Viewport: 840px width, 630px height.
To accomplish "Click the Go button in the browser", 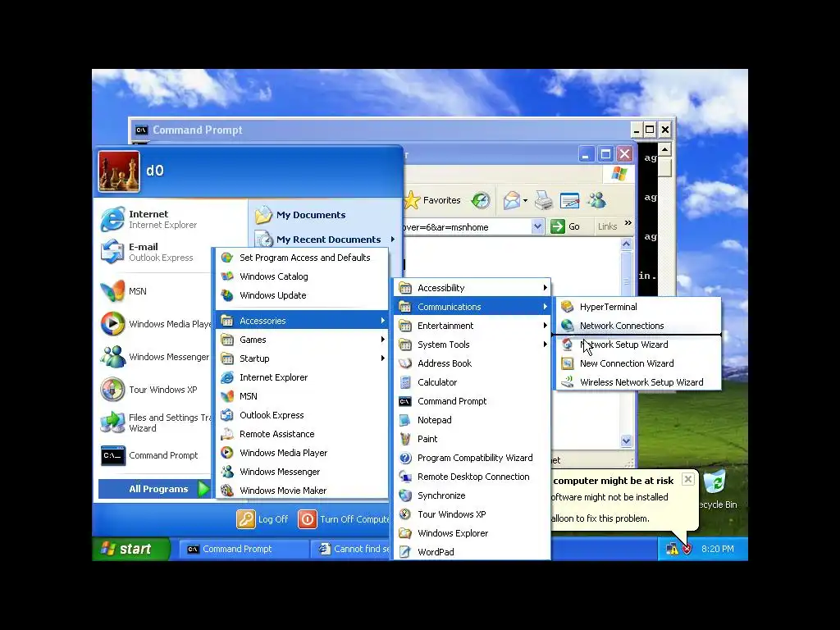I will 566,226.
